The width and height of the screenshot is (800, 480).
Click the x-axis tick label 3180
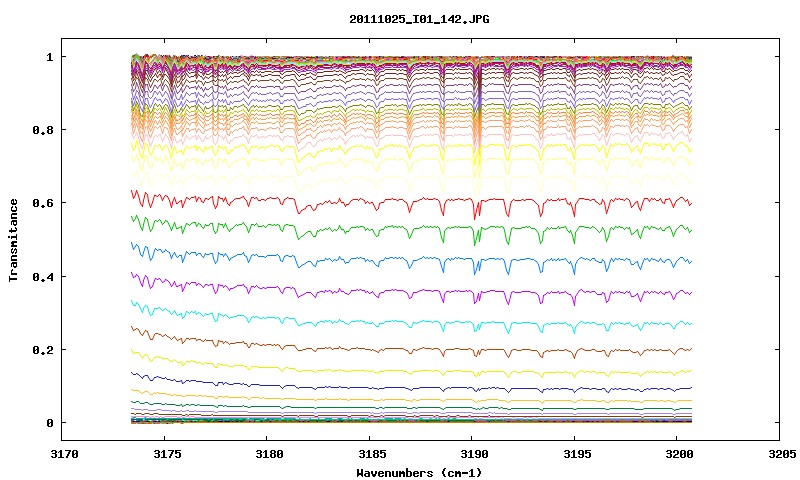click(x=269, y=454)
